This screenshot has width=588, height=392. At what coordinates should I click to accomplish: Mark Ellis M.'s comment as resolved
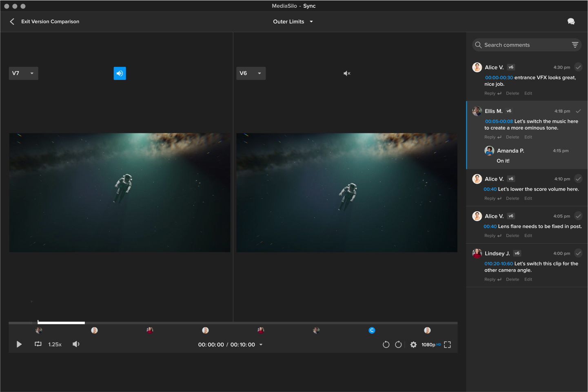578,111
